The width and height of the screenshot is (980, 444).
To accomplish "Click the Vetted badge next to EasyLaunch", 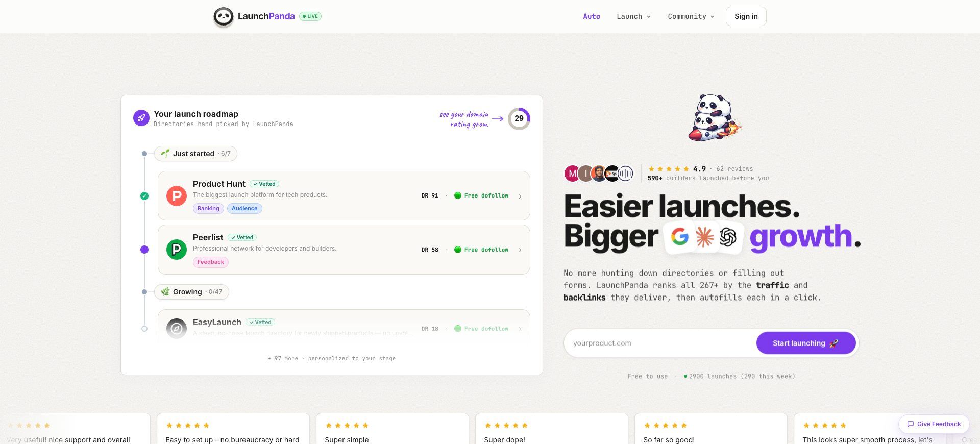I will pos(260,322).
